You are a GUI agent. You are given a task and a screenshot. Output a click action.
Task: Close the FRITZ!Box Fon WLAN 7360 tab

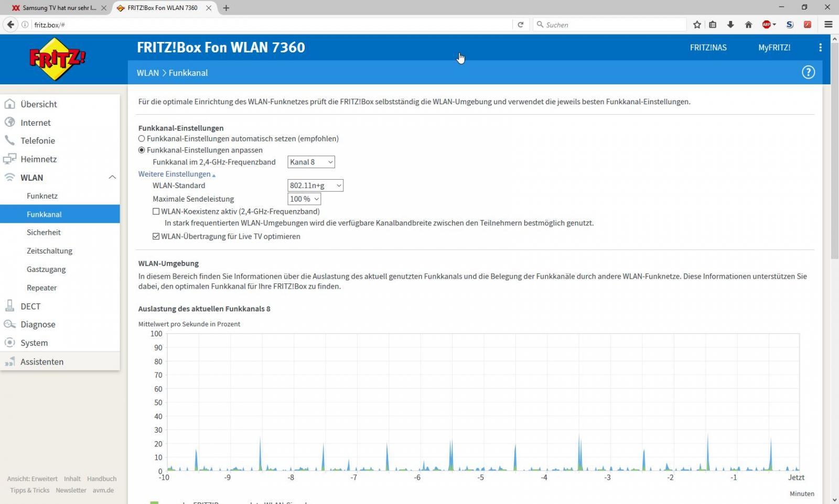click(210, 8)
